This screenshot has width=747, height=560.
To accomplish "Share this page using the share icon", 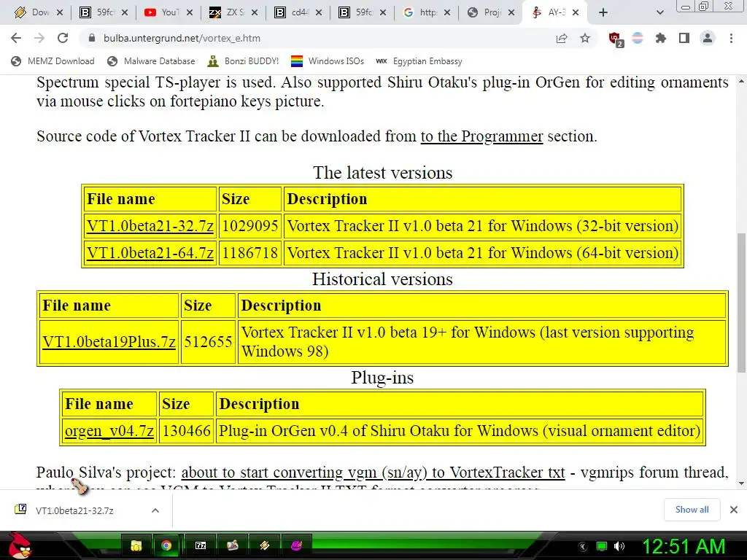I will 562,38.
